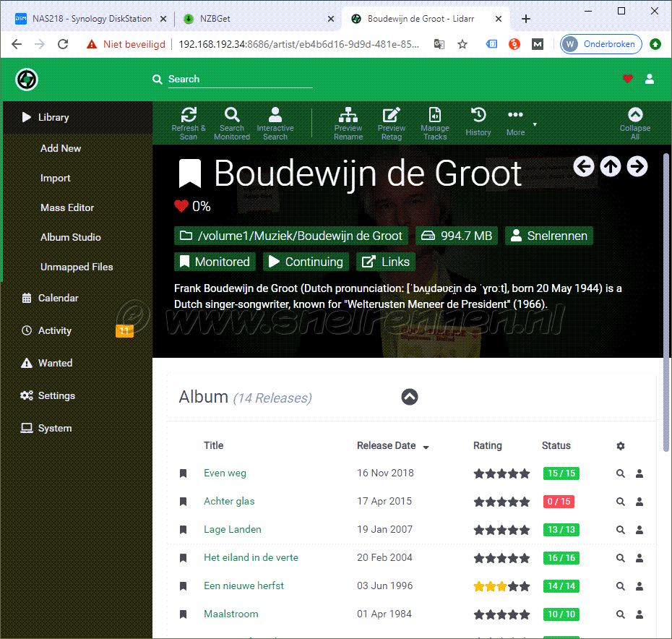Open Even weg album link
Image resolution: width=672 pixels, height=639 pixels.
225,473
